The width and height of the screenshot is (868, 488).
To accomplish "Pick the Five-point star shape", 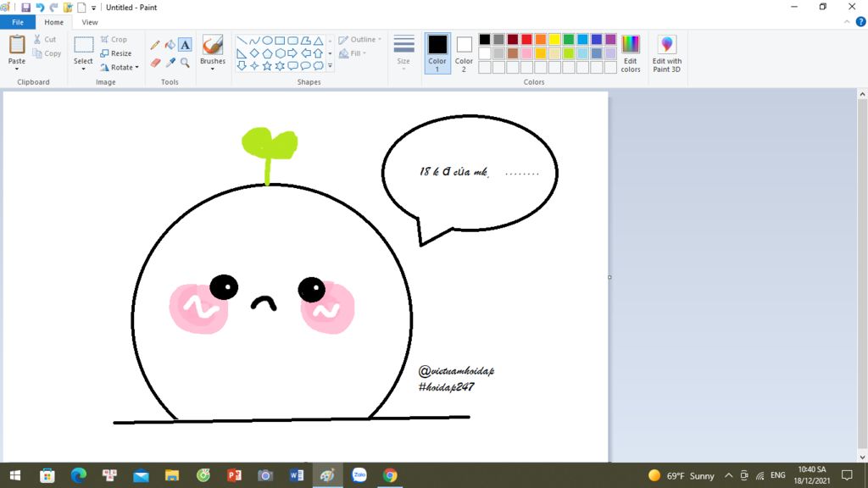I will point(267,66).
